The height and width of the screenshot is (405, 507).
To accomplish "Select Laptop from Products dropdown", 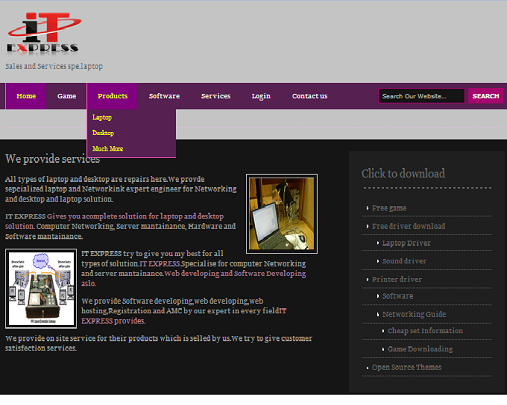I will click(x=102, y=117).
